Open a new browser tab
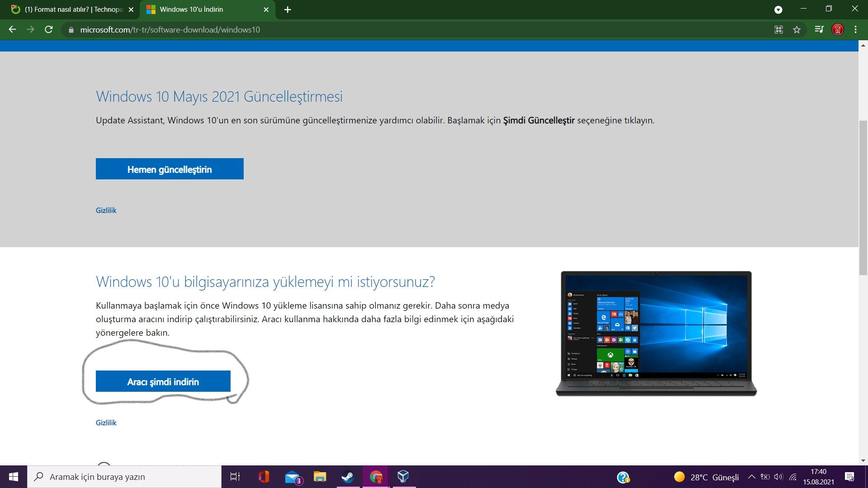868x488 pixels. pos(288,9)
